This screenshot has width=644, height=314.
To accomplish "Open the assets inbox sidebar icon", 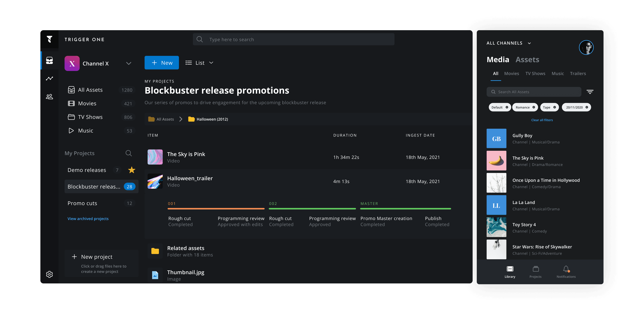I will coord(49,60).
